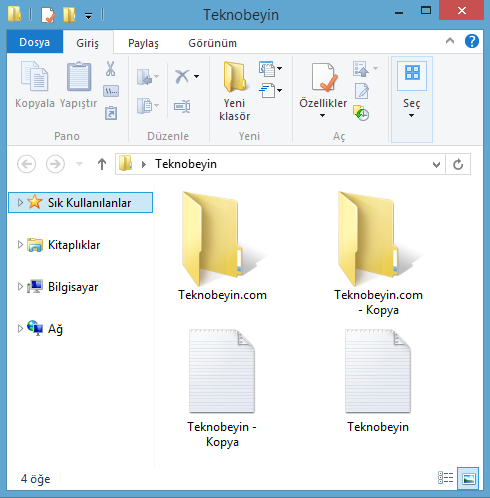Screen dimensions: 490x498
Task: Open the Customize Quick Access Toolbar arrow
Action: (88, 16)
